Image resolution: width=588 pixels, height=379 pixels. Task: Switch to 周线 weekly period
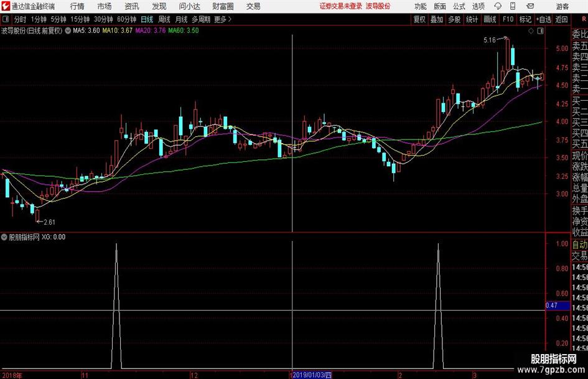164,19
